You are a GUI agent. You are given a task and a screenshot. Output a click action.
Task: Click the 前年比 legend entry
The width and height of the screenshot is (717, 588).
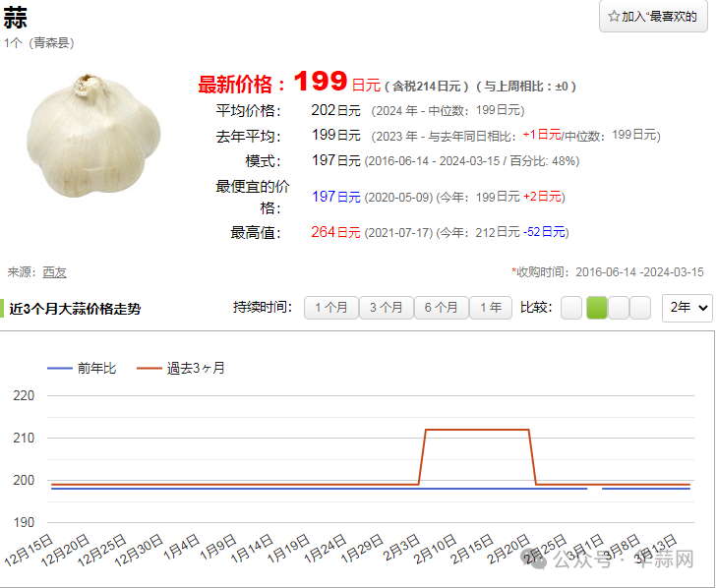pyautogui.click(x=82, y=368)
